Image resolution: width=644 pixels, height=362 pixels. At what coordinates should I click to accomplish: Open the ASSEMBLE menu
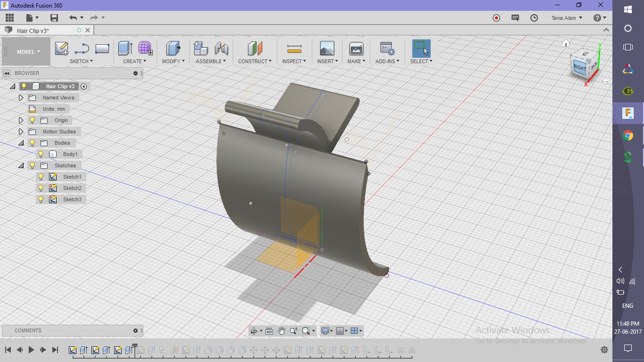pos(211,61)
